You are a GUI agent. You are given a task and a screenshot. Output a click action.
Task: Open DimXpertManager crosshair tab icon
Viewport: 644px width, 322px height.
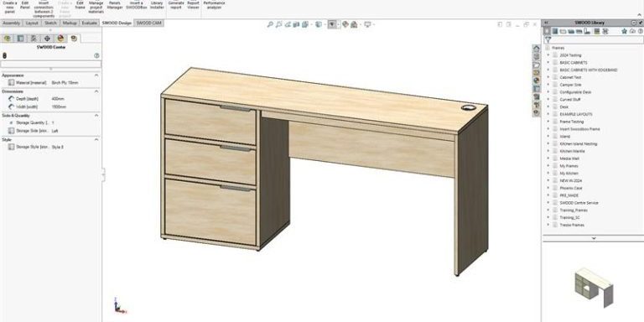(47, 39)
